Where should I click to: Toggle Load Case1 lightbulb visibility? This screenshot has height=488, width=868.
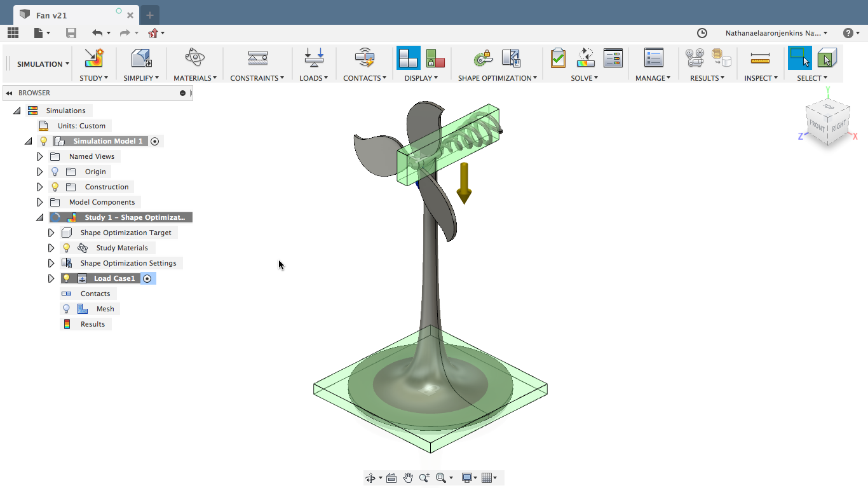pos(67,278)
